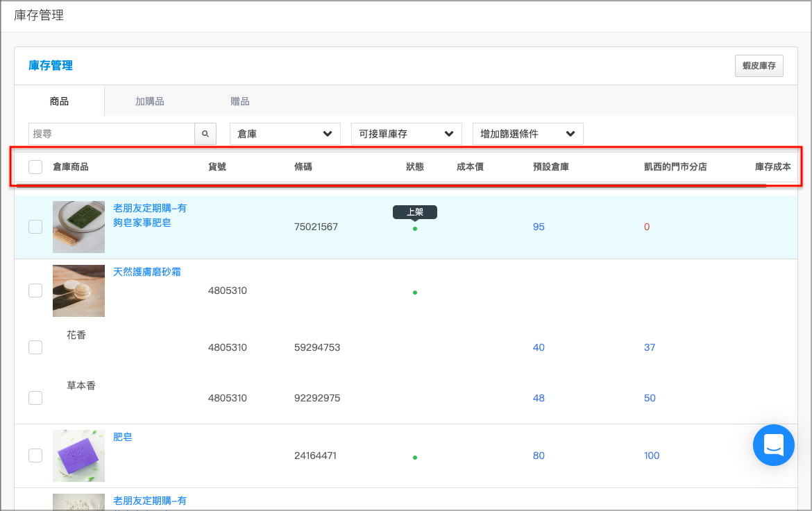Image resolution: width=812 pixels, height=511 pixels.
Task: Click barcode 92292975
Action: tap(317, 398)
